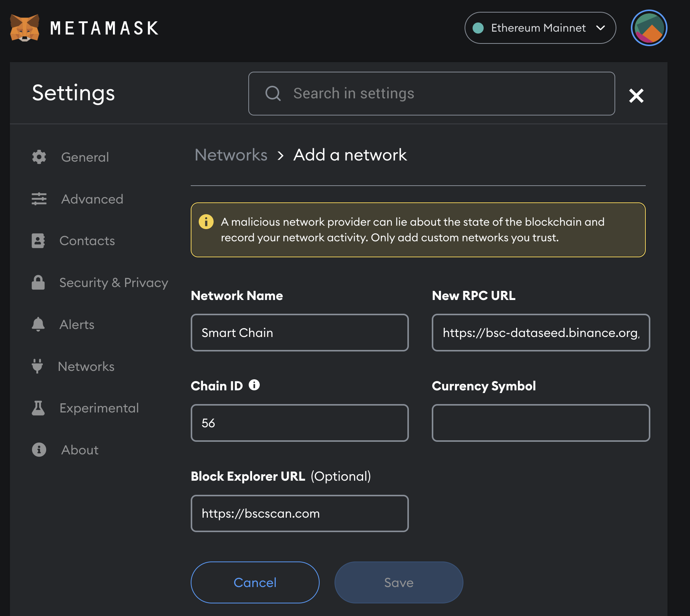The height and width of the screenshot is (616, 690).
Task: Click the MetaMask fox logo
Action: (25, 28)
